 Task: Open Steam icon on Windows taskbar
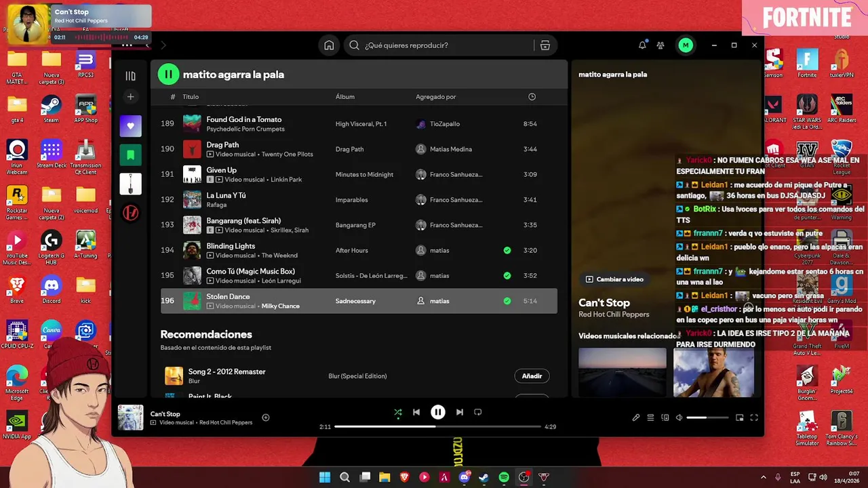pos(484,477)
